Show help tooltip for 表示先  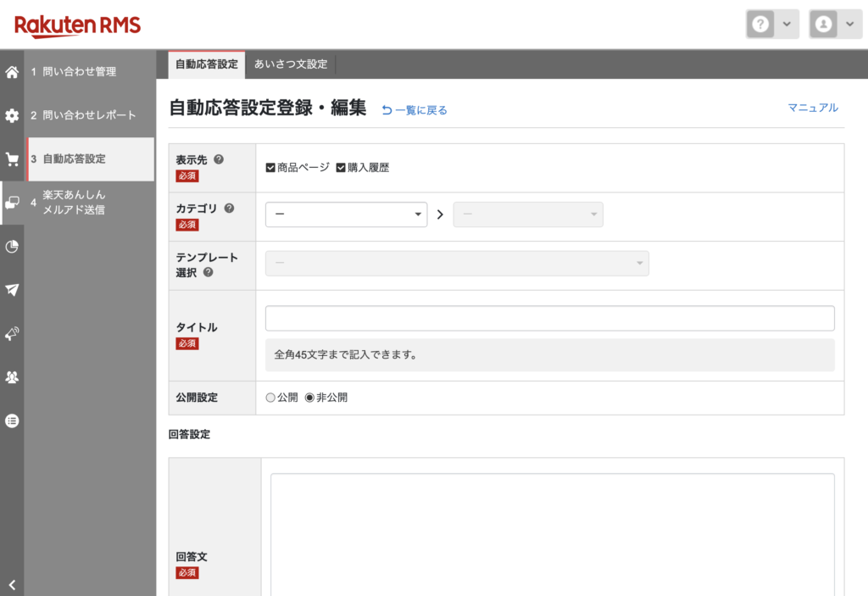click(x=219, y=159)
